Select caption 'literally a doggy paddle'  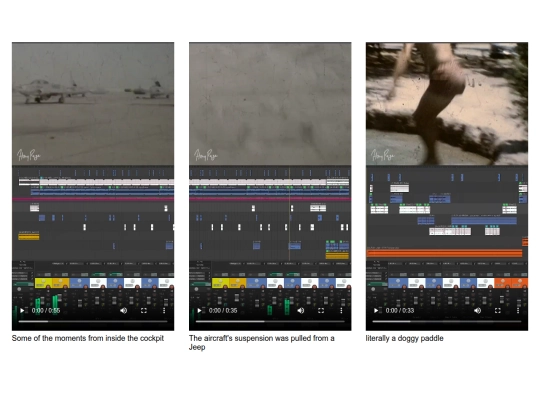(405, 338)
